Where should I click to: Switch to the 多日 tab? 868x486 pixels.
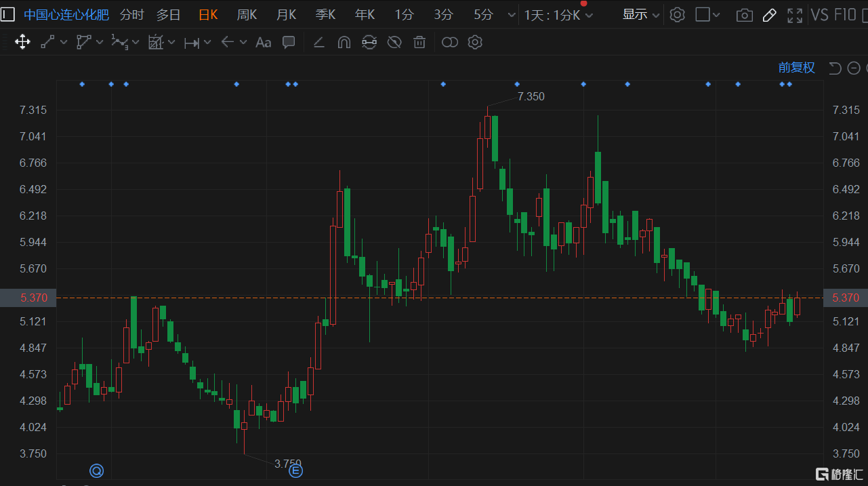[169, 14]
